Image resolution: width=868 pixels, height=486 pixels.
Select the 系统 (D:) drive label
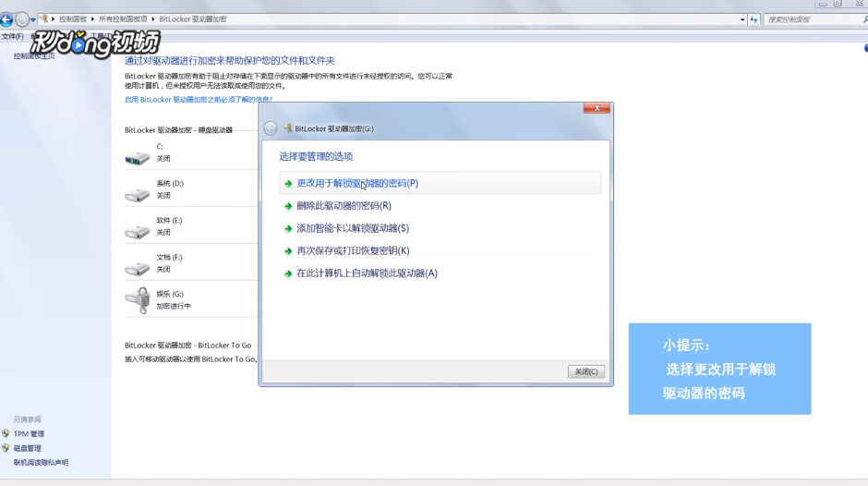coord(170,184)
